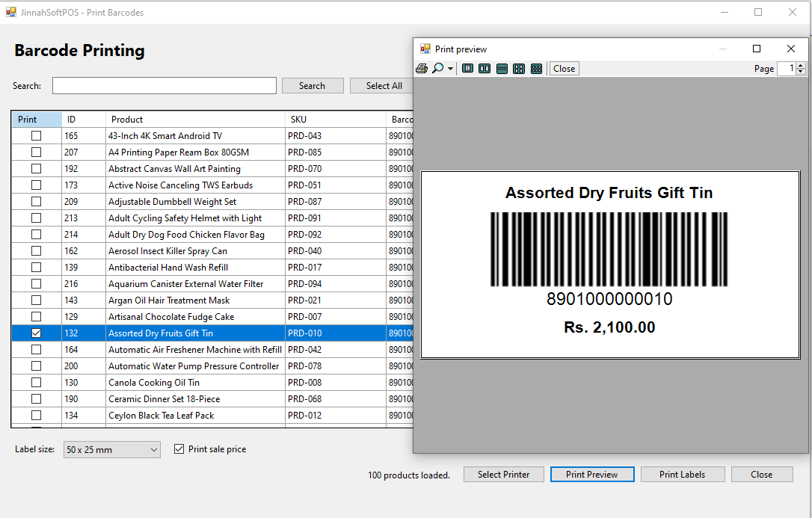This screenshot has height=518, width=812.
Task: Open the zoom dropdown arrow in Print preview
Action: pyautogui.click(x=451, y=68)
